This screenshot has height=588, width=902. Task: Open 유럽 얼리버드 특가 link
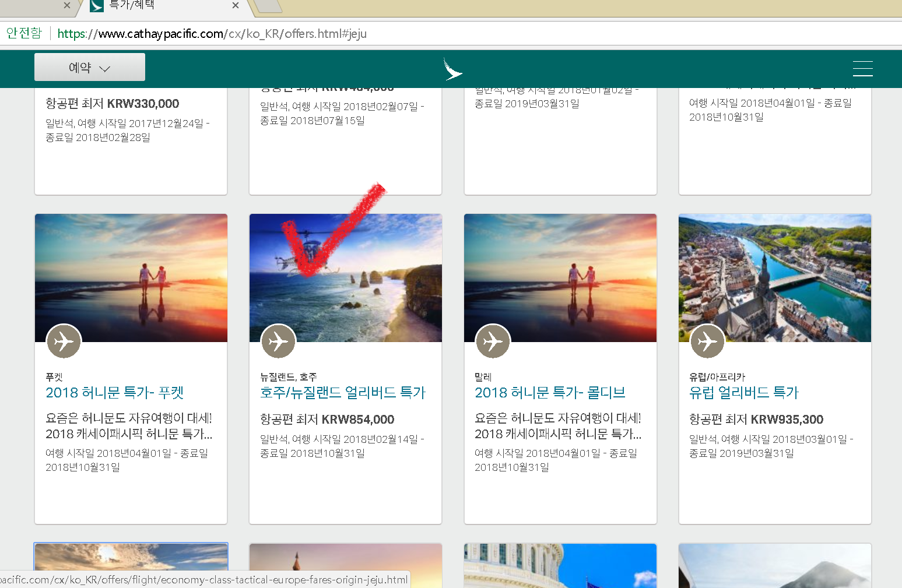pos(743,393)
